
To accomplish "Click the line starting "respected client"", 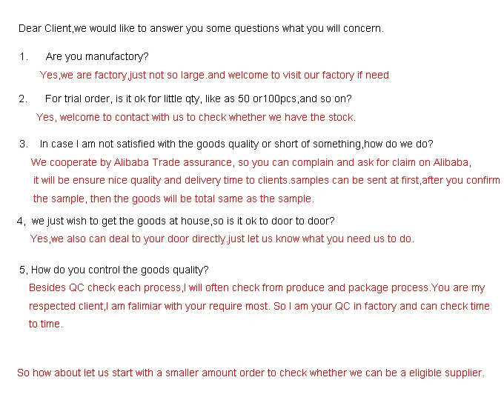I will click(259, 306).
